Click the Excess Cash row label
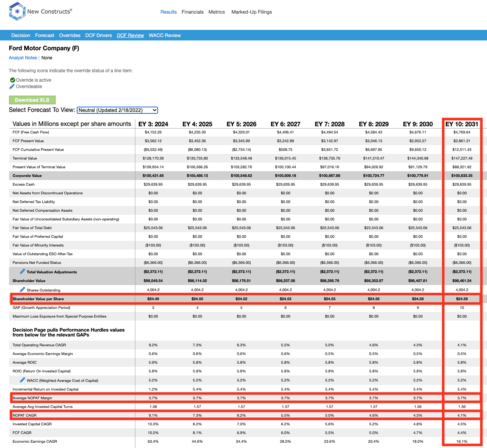This screenshot has height=448, width=487. [x=23, y=184]
